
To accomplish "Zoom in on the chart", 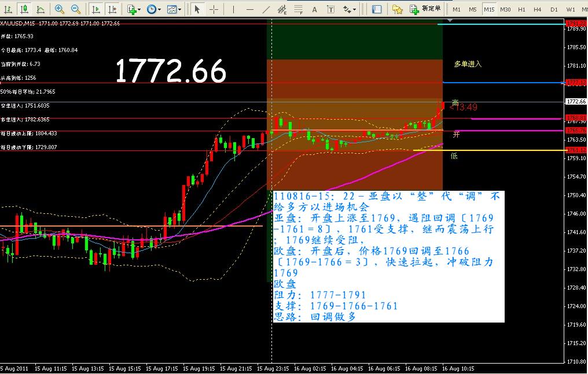I will (60, 9).
